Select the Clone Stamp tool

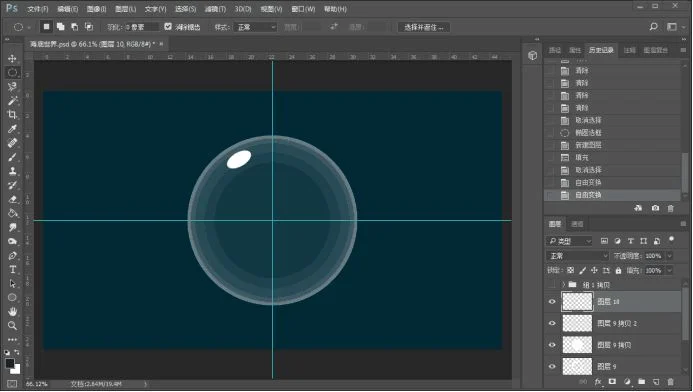(x=12, y=171)
